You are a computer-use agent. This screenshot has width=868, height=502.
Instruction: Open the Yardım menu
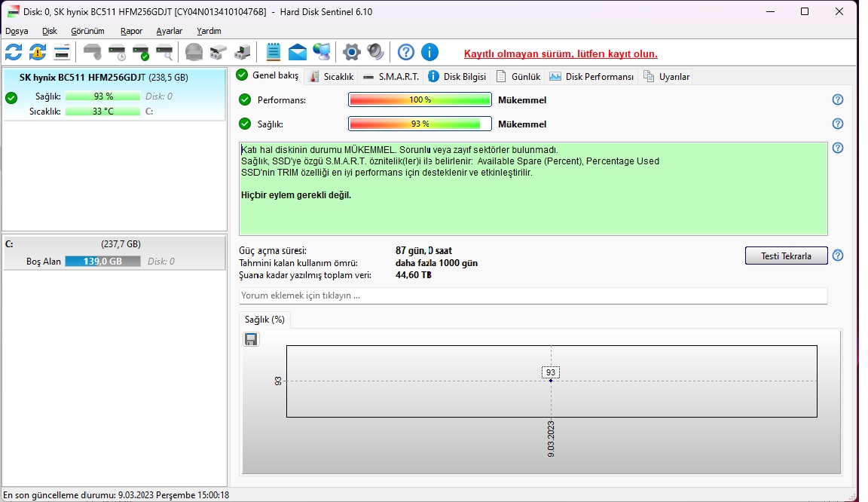point(209,31)
